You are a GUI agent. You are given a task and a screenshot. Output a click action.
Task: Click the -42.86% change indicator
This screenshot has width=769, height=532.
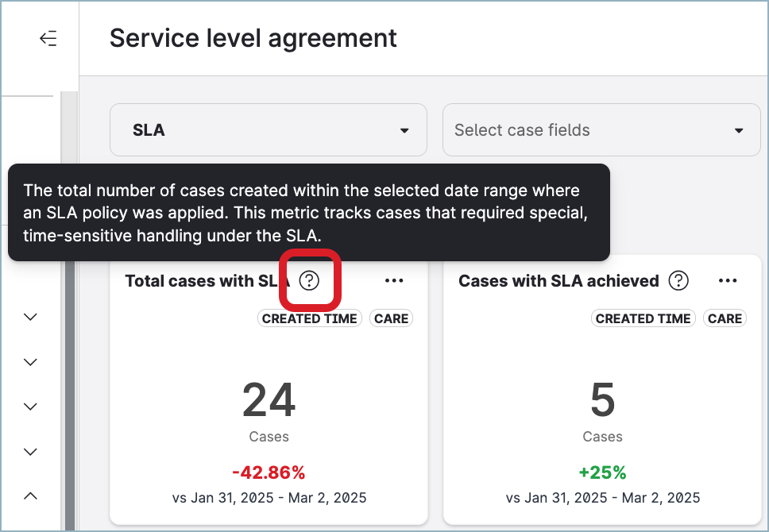pos(269,472)
